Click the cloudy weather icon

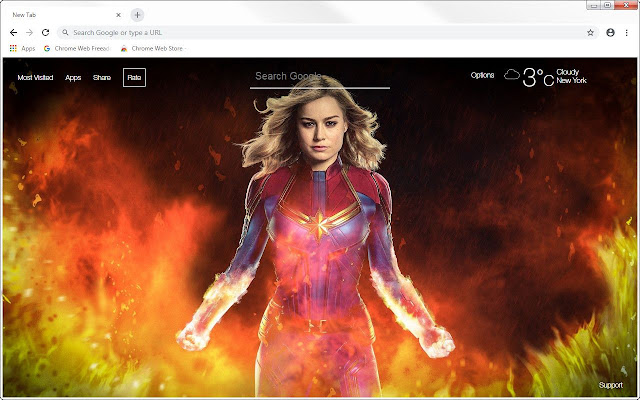click(511, 75)
